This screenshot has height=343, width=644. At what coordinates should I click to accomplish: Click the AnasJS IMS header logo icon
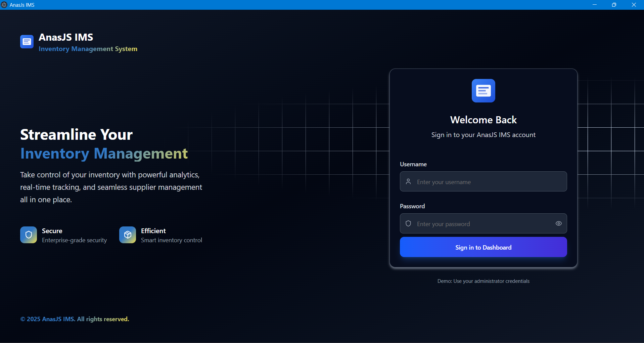[27, 42]
